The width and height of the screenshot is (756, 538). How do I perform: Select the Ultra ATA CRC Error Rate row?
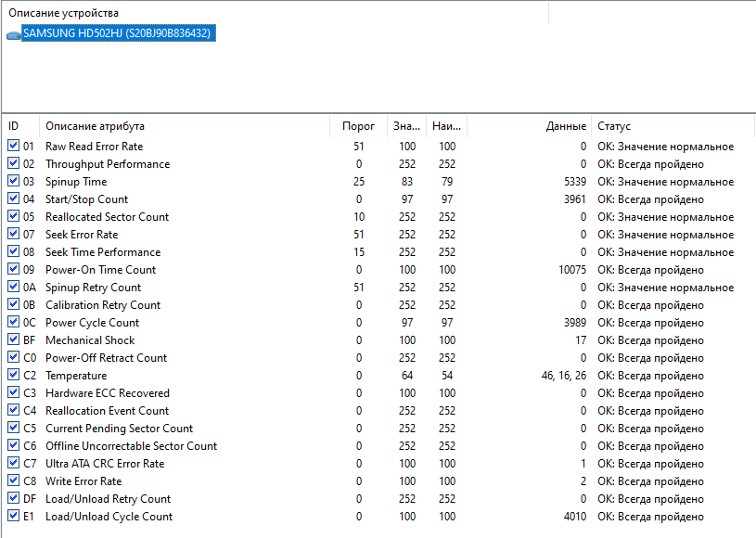point(104,464)
